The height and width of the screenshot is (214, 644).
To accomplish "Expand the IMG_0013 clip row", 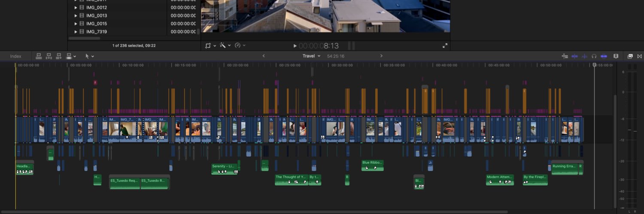I will 76,16.
